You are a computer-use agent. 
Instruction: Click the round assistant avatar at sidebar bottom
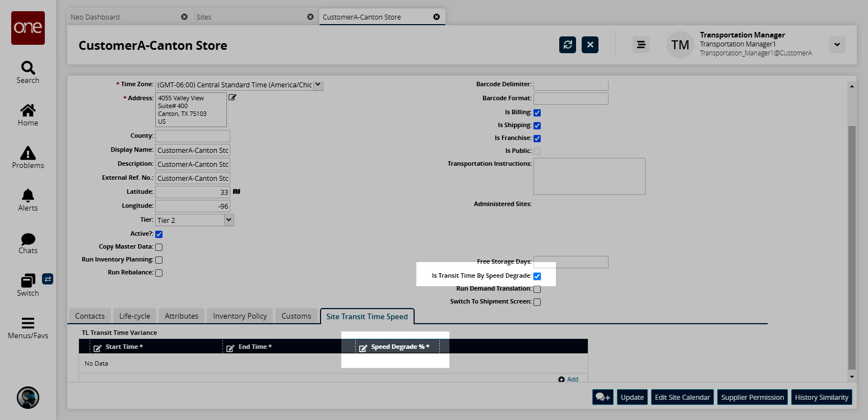tap(28, 397)
